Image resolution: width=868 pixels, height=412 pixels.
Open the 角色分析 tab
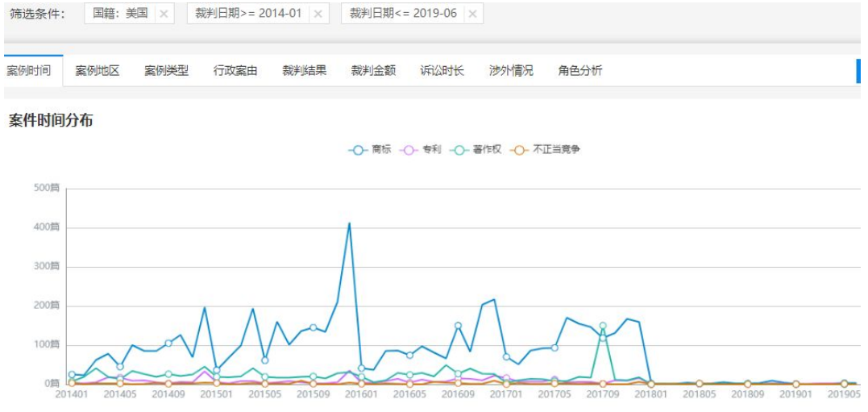point(579,71)
